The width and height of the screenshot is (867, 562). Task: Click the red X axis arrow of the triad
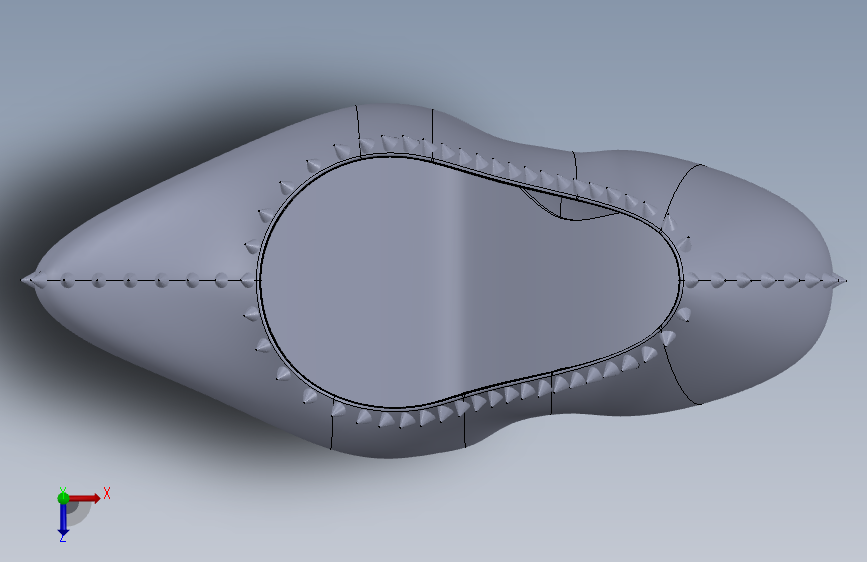(x=84, y=498)
